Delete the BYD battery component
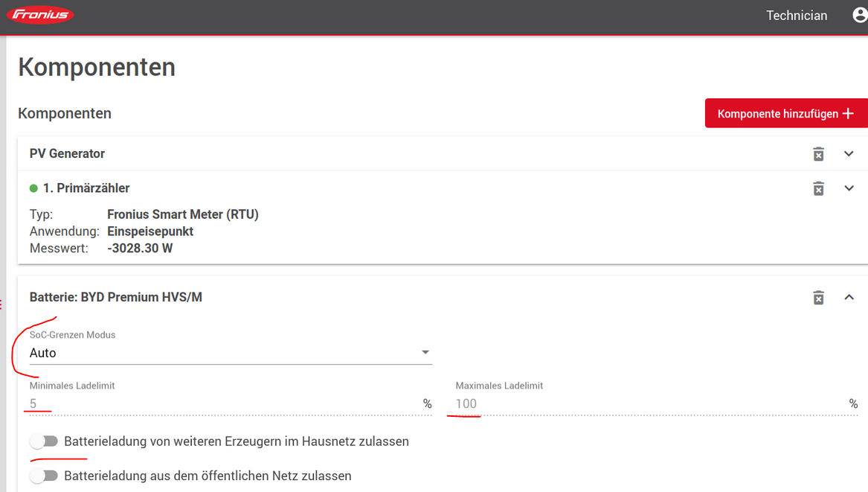 (818, 298)
